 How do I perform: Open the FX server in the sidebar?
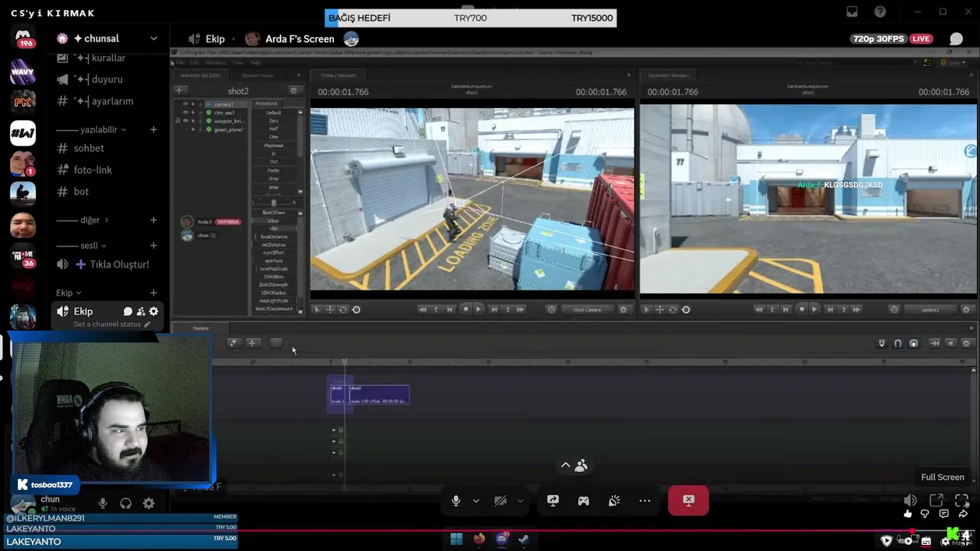point(23,102)
